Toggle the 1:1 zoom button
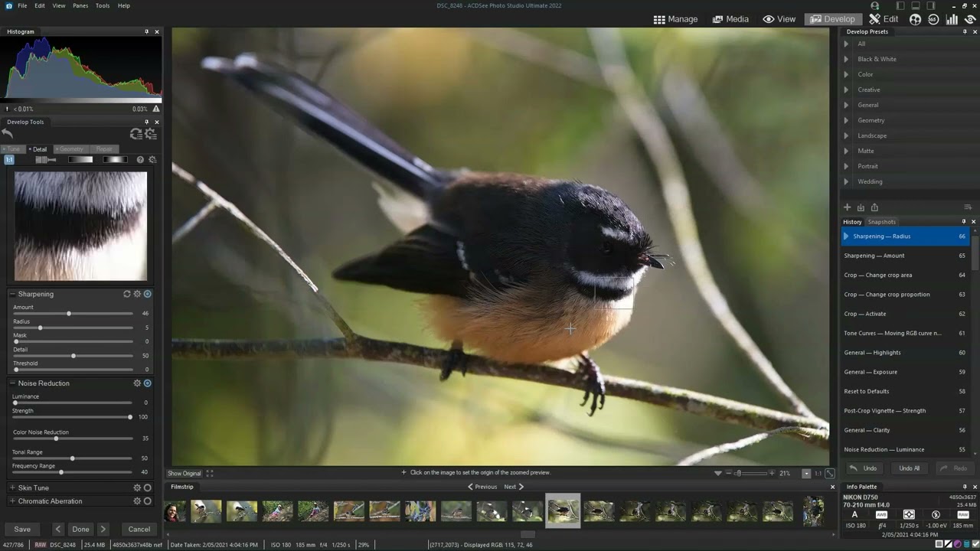Screen dimensions: 980x551 pyautogui.click(x=818, y=473)
